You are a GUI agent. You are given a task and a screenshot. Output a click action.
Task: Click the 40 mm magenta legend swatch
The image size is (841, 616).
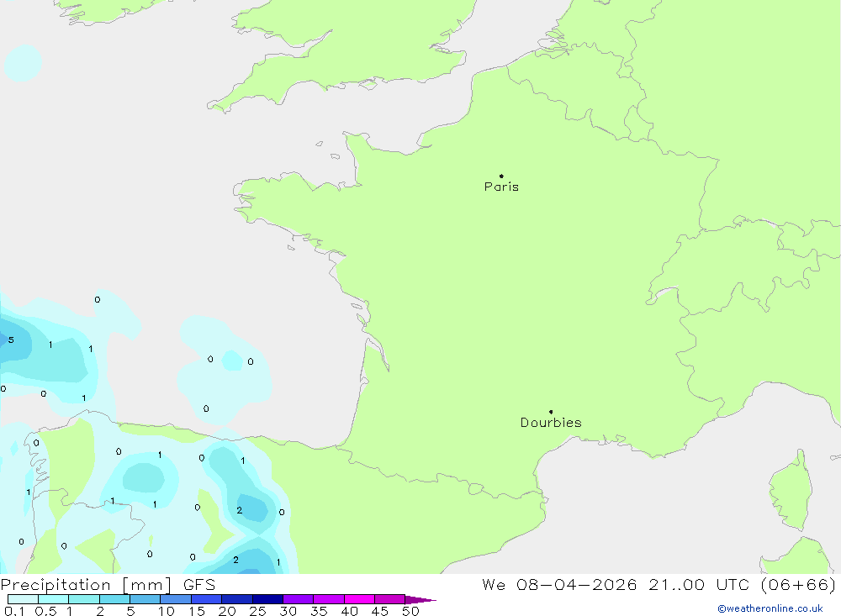(359, 599)
